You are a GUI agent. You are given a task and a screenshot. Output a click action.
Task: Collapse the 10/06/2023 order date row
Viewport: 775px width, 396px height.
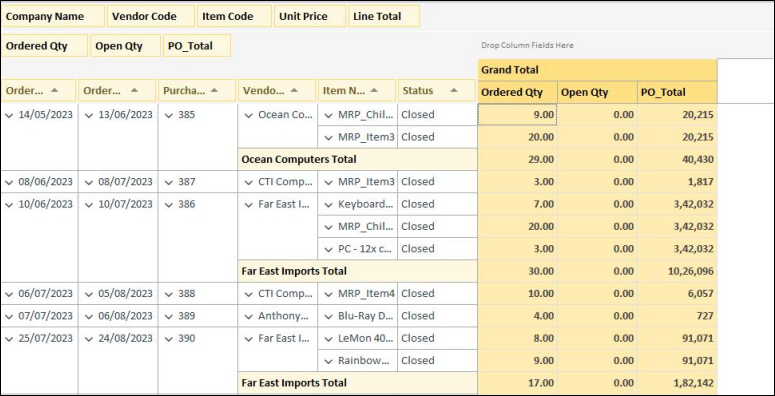(x=9, y=205)
